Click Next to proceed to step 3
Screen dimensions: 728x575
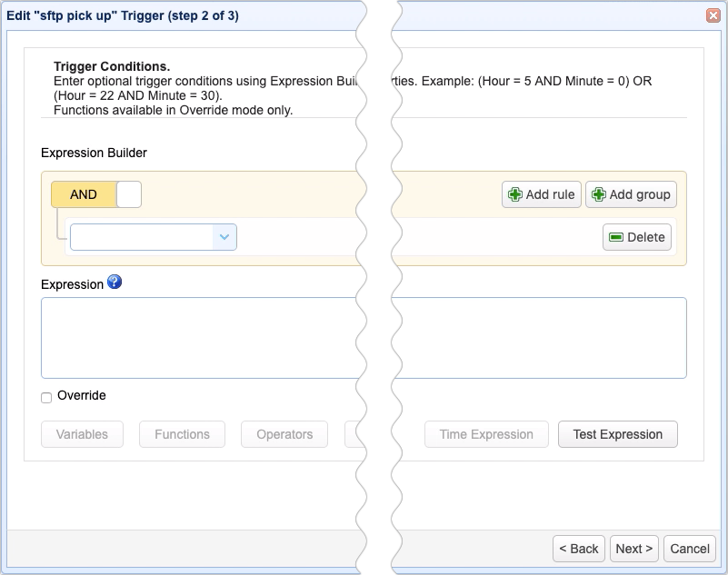[633, 549]
